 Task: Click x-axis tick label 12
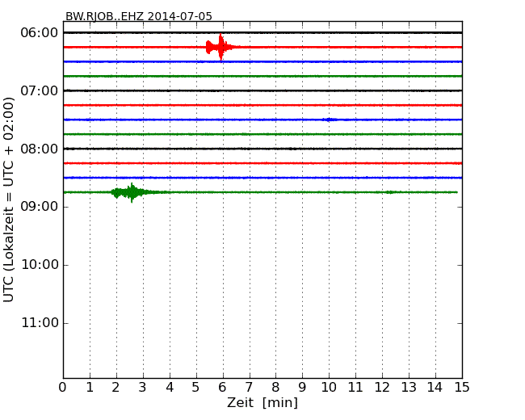tap(382, 388)
